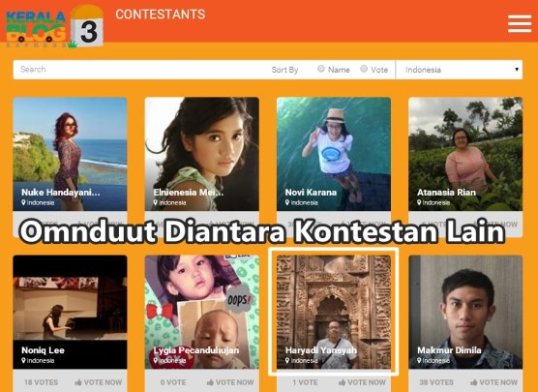
Task: Open Atanasia Rian contestant photo
Action: tap(465, 154)
